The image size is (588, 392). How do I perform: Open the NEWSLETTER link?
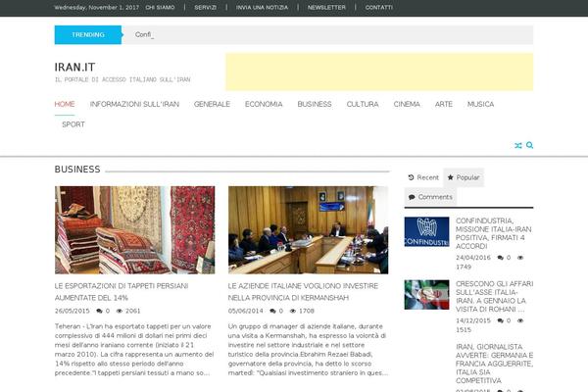click(x=326, y=8)
